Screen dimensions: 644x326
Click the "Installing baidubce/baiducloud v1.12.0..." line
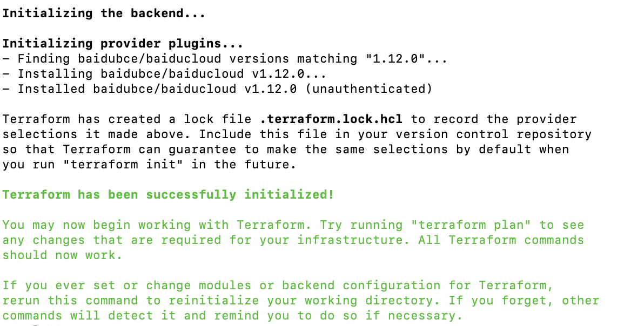[164, 74]
